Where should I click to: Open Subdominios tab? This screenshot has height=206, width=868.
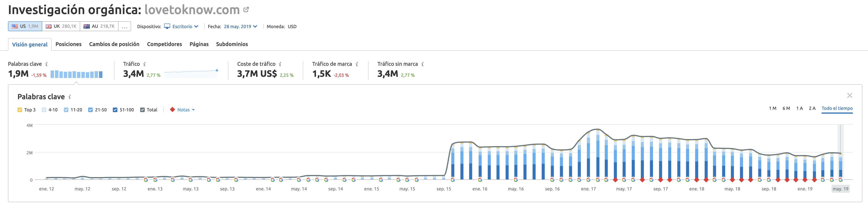[x=232, y=44]
